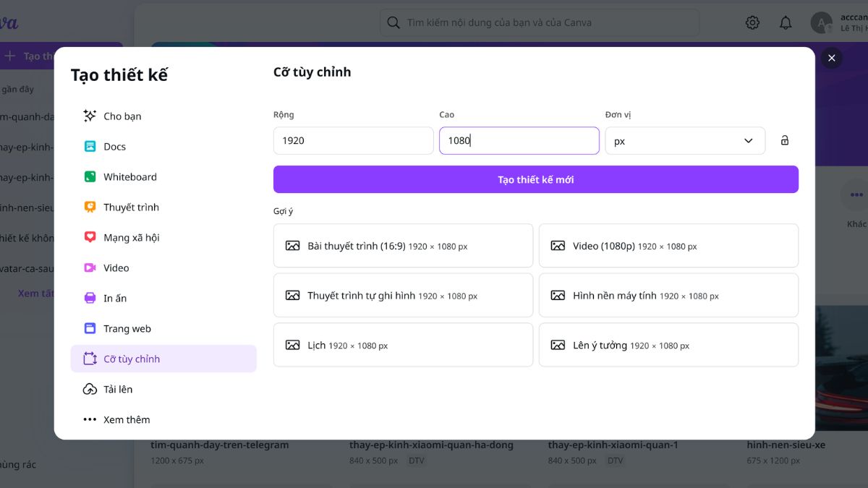Select Whiteboard category label
Screen dimensions: 868x488
pyautogui.click(x=130, y=176)
